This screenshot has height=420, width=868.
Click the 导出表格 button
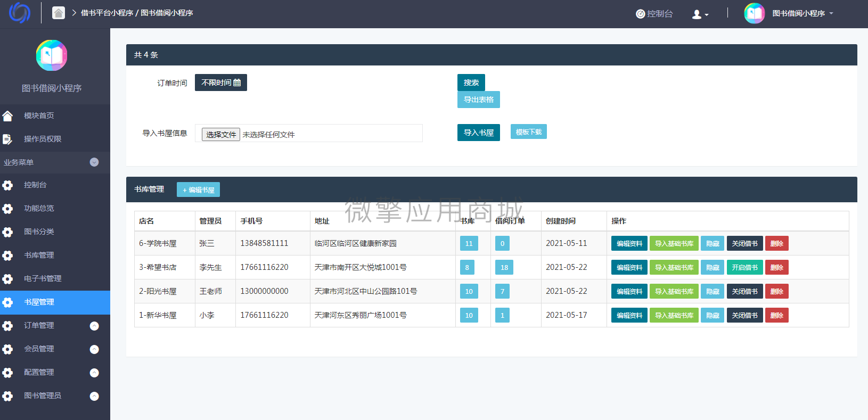coord(479,100)
